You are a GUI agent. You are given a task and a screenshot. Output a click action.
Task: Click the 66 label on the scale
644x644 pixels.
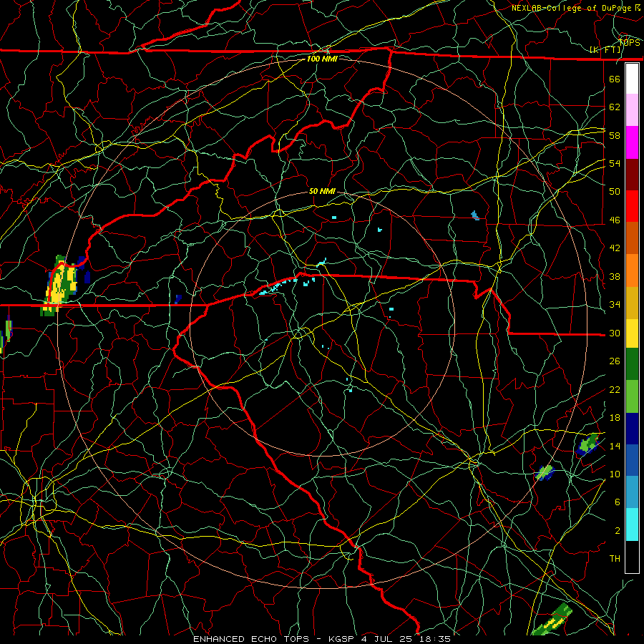tap(615, 79)
